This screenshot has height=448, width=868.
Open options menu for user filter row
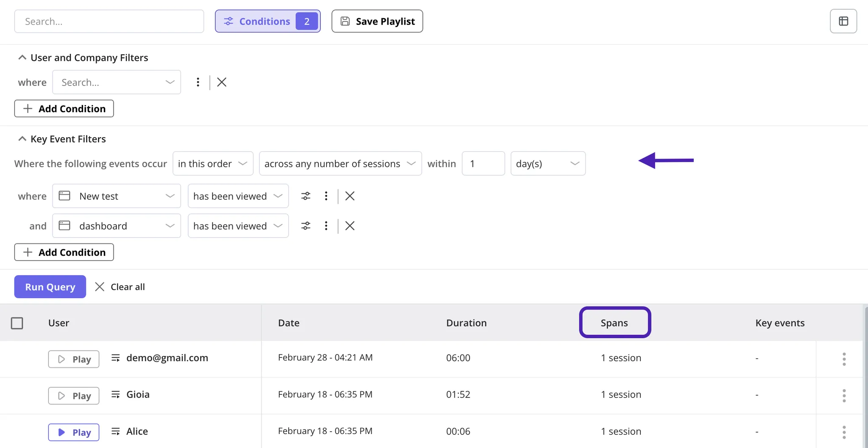point(198,82)
